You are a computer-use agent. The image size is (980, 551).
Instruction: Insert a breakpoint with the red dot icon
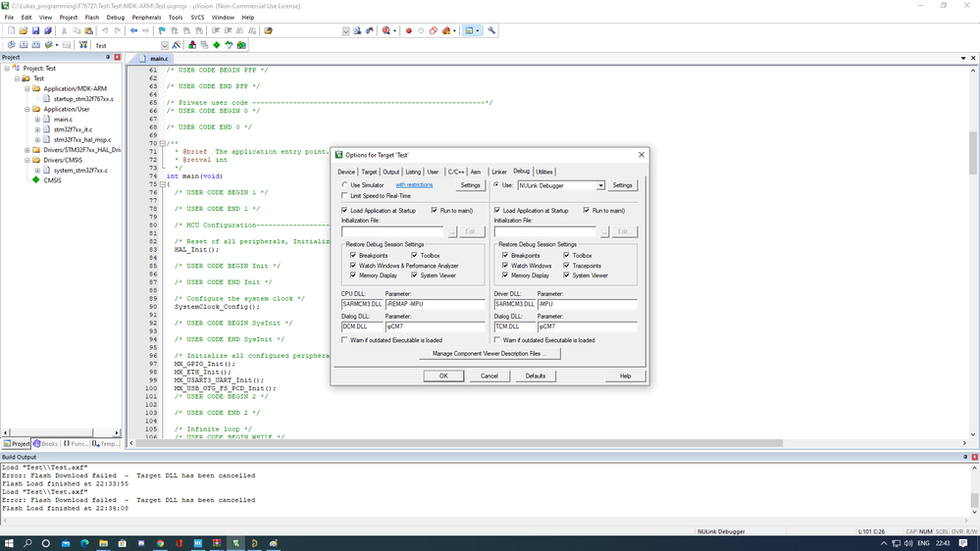[409, 30]
